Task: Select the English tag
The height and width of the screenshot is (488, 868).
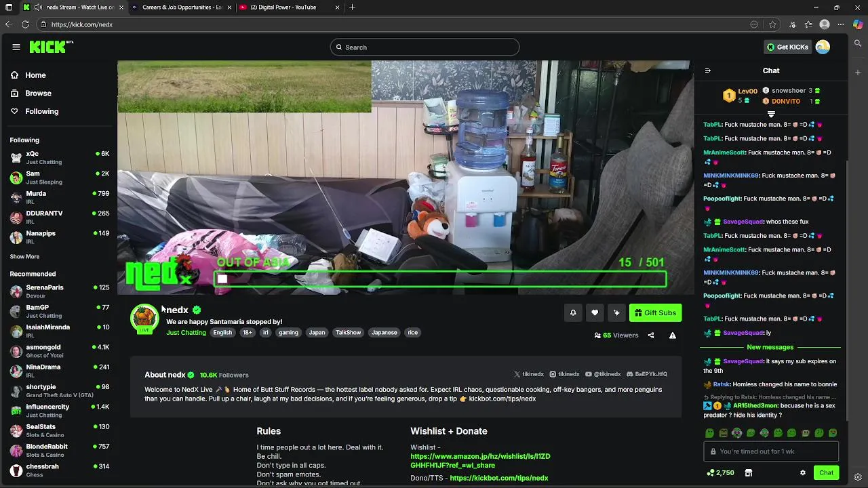Action: pyautogui.click(x=222, y=332)
